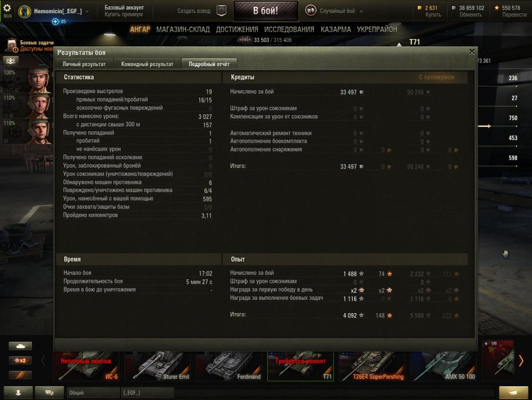Screen dimensions: 532x400
Task: Click Перевести under free experience
Action: tap(514, 15)
